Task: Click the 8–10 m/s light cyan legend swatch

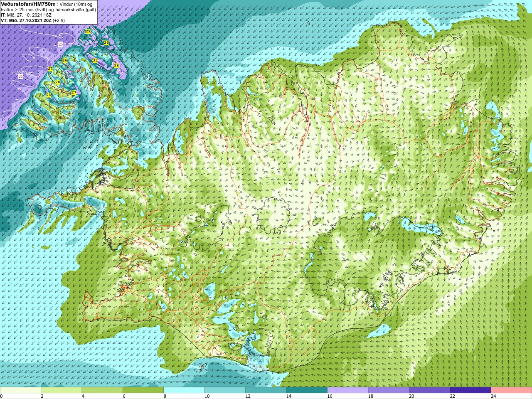Action: pyautogui.click(x=184, y=390)
